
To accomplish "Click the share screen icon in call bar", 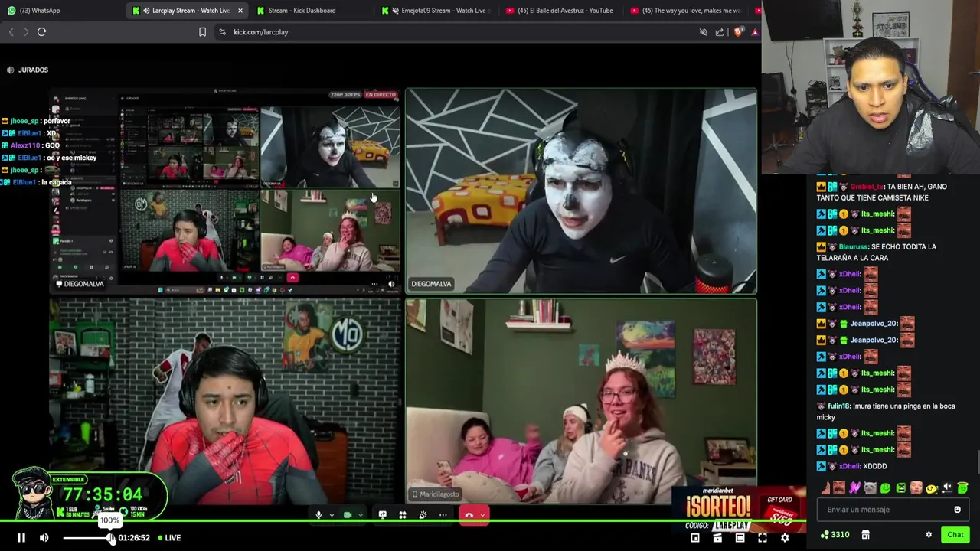I will (382, 515).
